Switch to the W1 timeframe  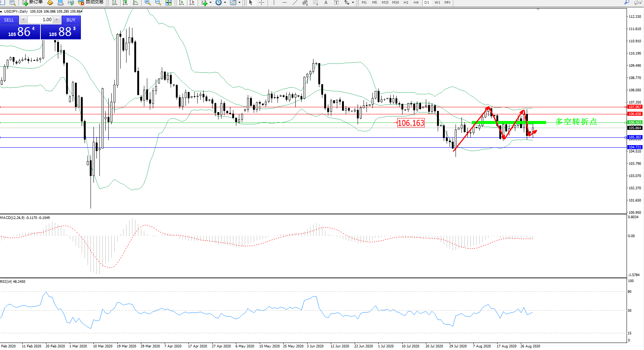437,3
